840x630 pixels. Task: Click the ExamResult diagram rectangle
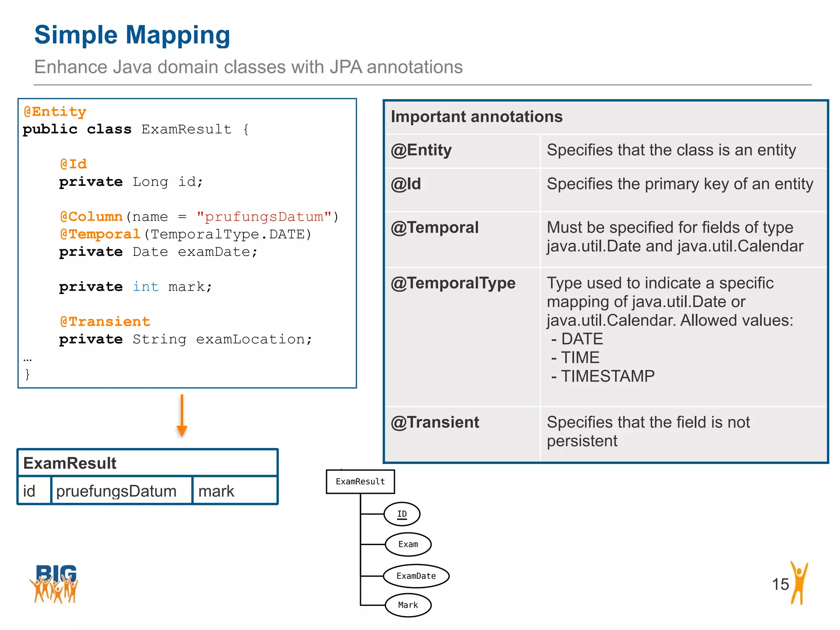tap(360, 482)
